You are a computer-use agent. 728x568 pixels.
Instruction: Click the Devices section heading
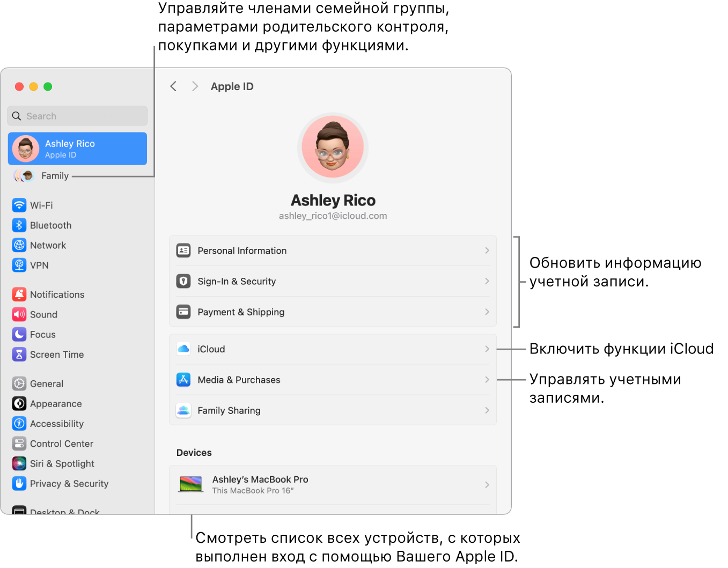(194, 453)
